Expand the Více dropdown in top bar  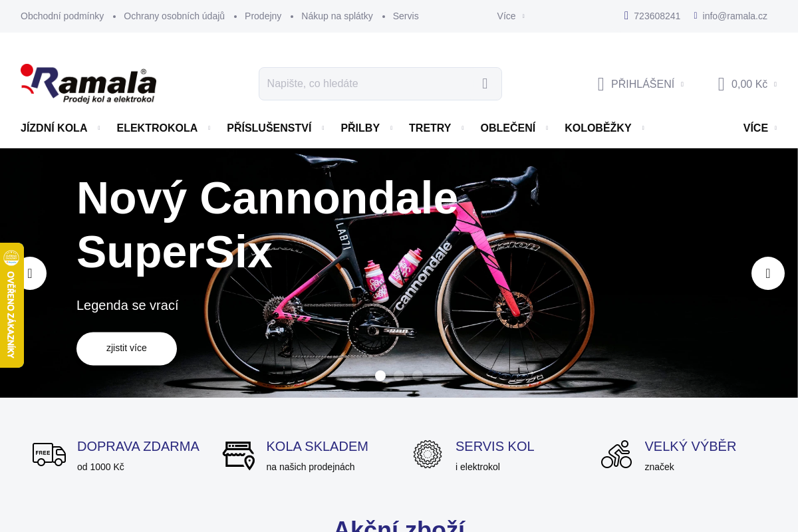[x=510, y=16]
